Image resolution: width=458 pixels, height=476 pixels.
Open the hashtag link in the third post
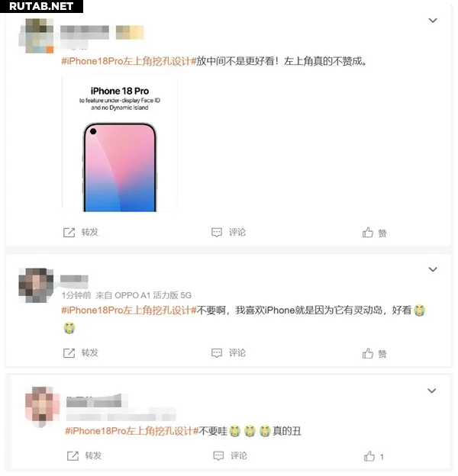132,431
